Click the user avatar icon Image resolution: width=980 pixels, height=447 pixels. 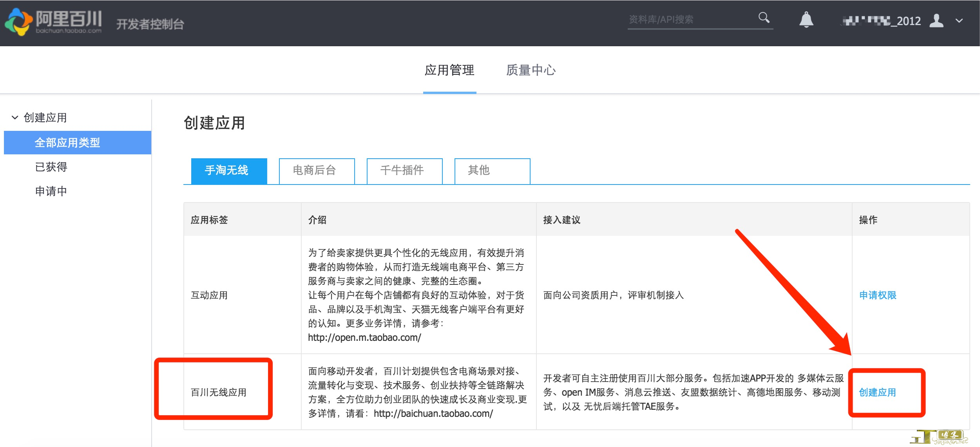coord(936,20)
